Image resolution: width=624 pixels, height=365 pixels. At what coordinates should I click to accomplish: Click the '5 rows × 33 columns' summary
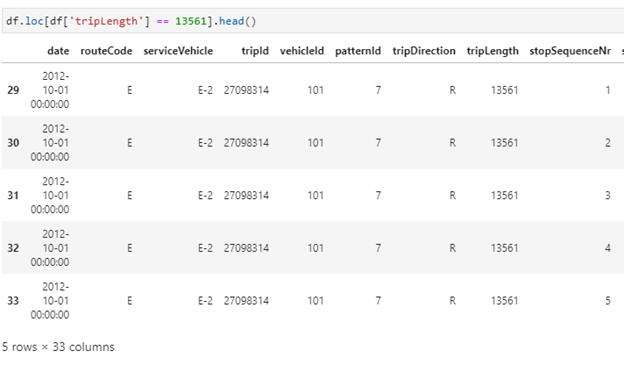(x=58, y=347)
